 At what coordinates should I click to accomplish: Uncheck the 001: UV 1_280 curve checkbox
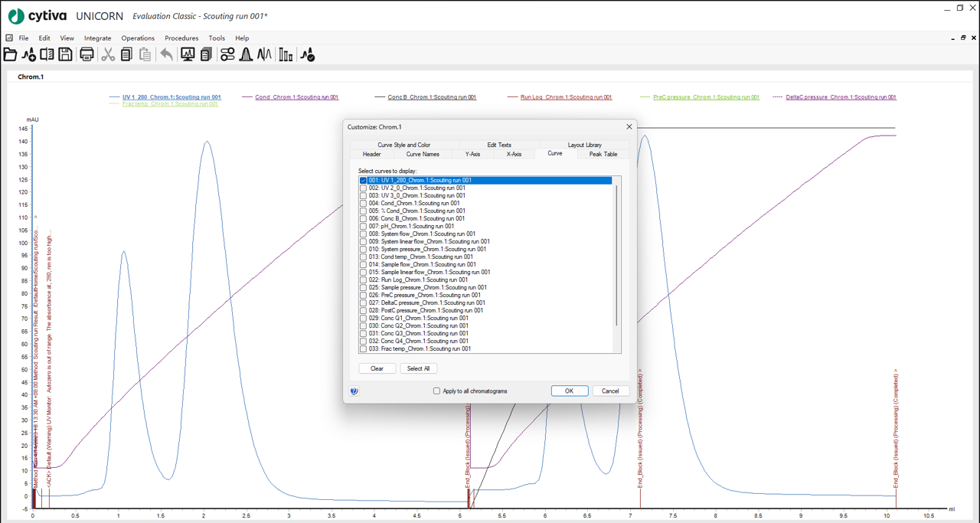coord(364,181)
